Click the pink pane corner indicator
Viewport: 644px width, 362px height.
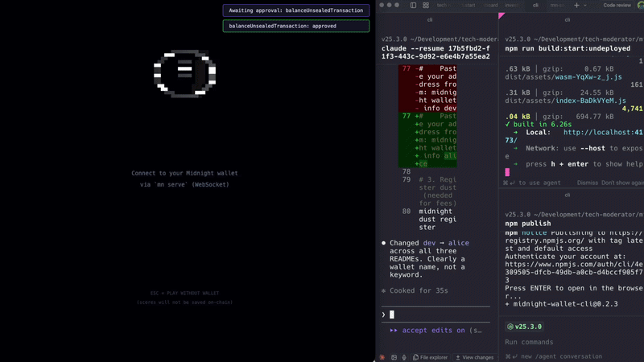[502, 15]
